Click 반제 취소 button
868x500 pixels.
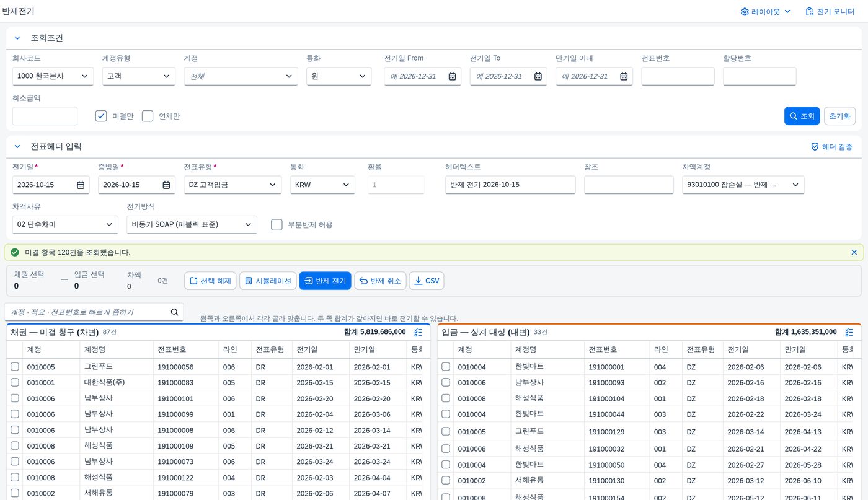point(380,281)
